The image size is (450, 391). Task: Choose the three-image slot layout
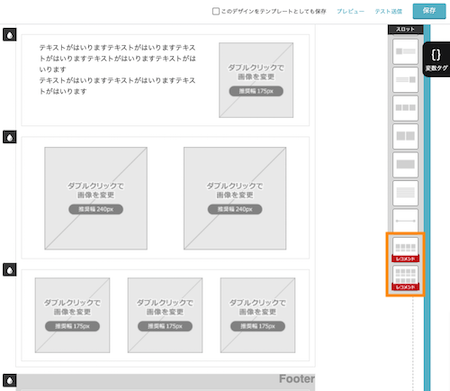(405, 108)
